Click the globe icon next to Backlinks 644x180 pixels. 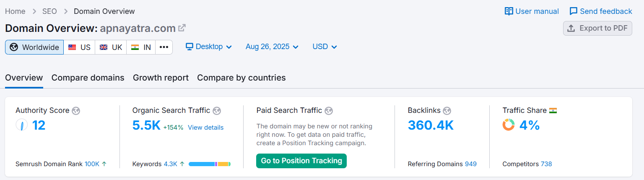click(x=447, y=111)
